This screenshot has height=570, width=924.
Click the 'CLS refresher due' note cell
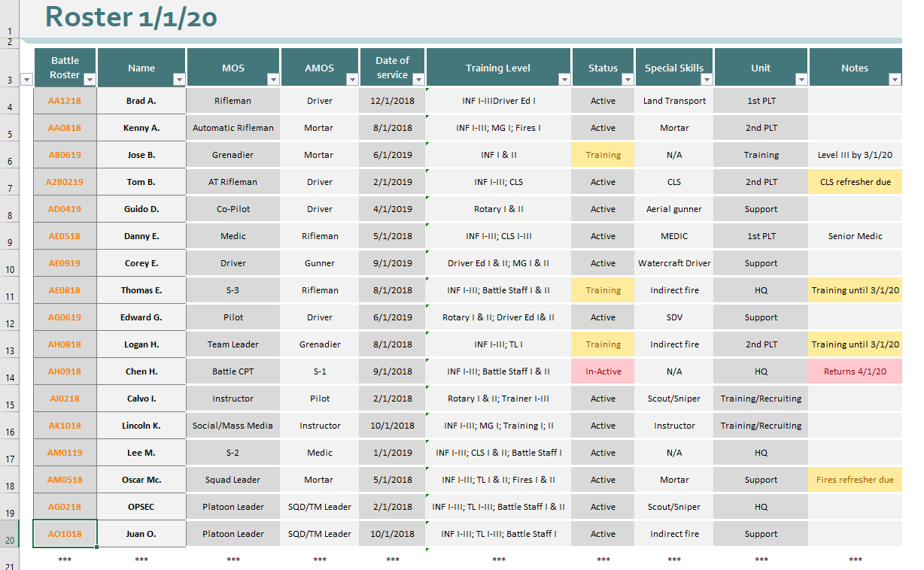(855, 182)
